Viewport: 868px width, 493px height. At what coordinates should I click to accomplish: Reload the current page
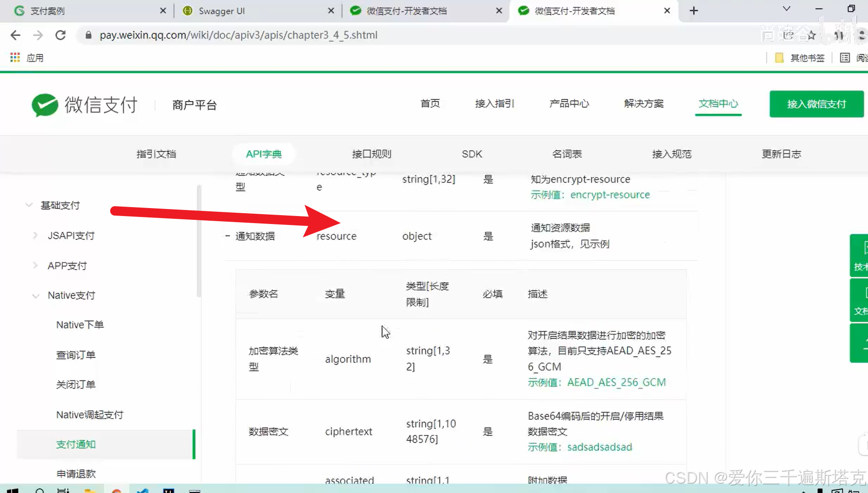[x=60, y=35]
